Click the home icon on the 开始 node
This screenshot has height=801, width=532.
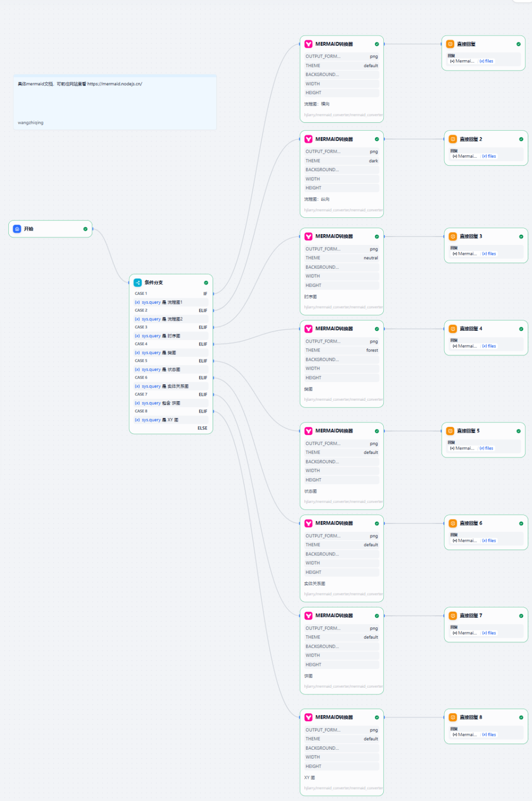pyautogui.click(x=17, y=229)
